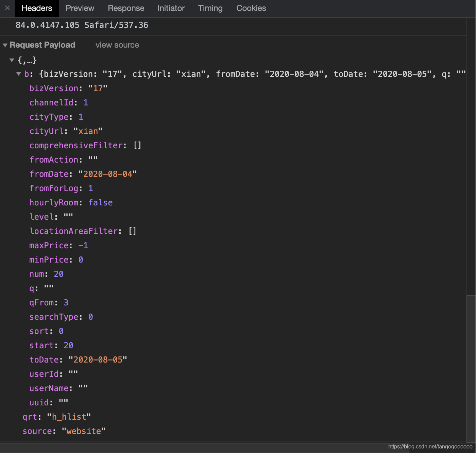
Task: Select the source "website" row
Action: (x=64, y=431)
